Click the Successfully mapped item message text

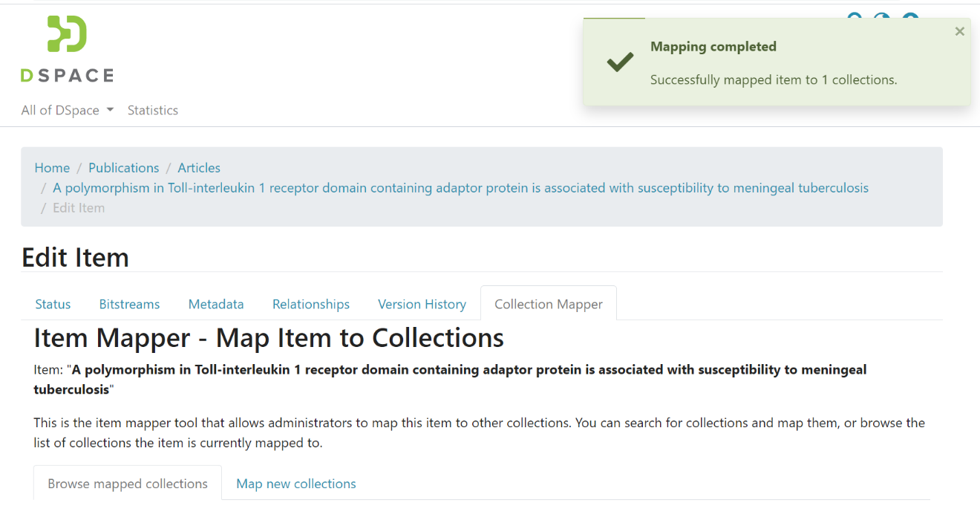point(774,80)
